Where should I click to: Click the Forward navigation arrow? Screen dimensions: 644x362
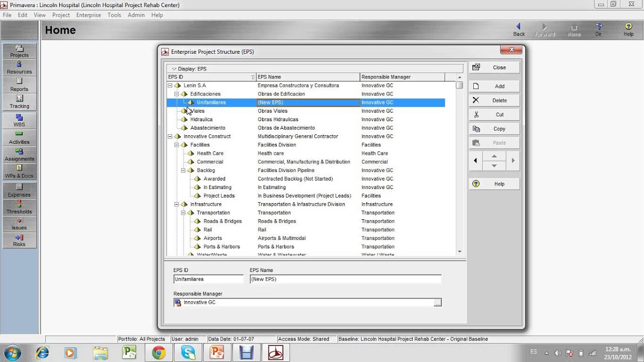pos(544,30)
